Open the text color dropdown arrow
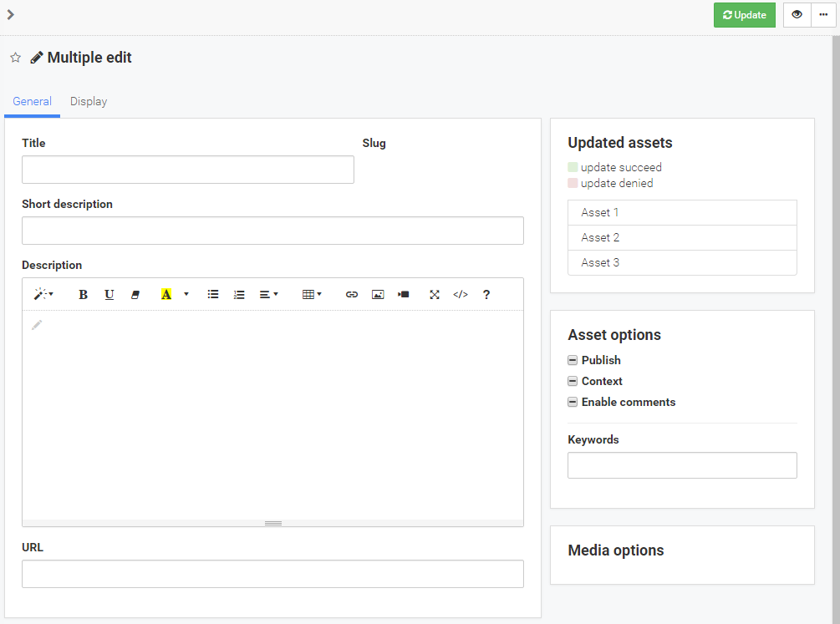840x624 pixels. (186, 294)
